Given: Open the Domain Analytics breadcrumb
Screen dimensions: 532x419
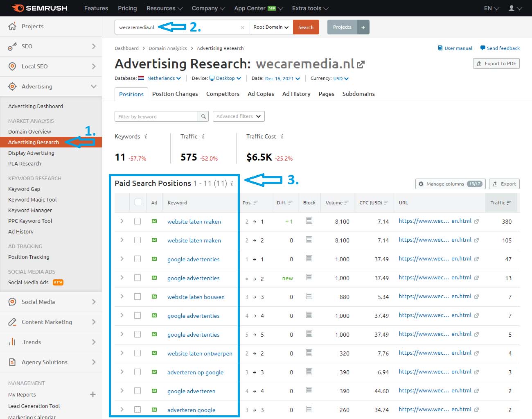Looking at the screenshot, I should coord(168,48).
